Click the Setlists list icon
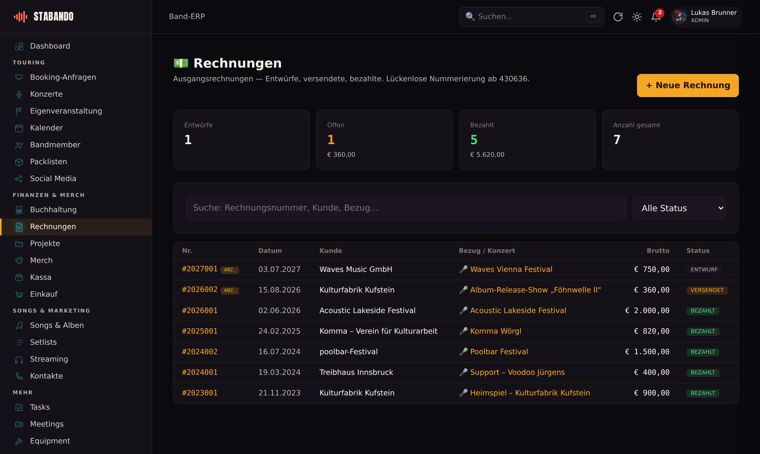The height and width of the screenshot is (454, 760). 19,343
